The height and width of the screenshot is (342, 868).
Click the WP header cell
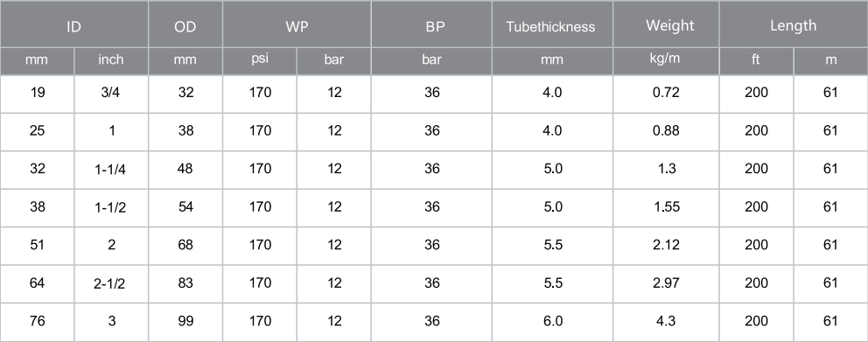tap(297, 24)
